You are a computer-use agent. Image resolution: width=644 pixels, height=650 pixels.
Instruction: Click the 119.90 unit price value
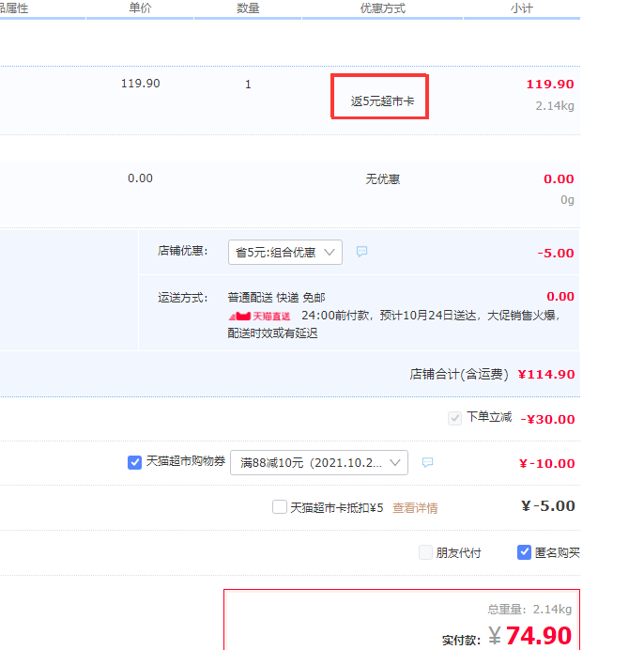140,84
